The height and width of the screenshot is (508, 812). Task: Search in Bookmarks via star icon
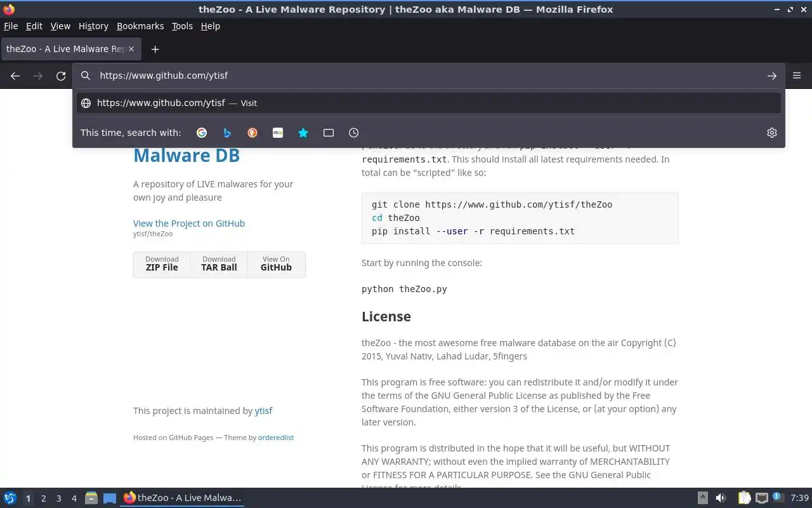click(303, 133)
